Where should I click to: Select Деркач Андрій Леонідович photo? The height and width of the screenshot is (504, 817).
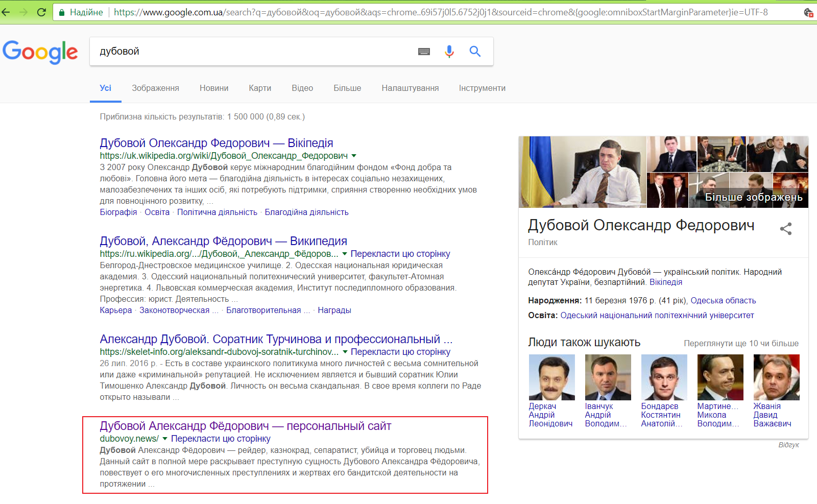551,377
